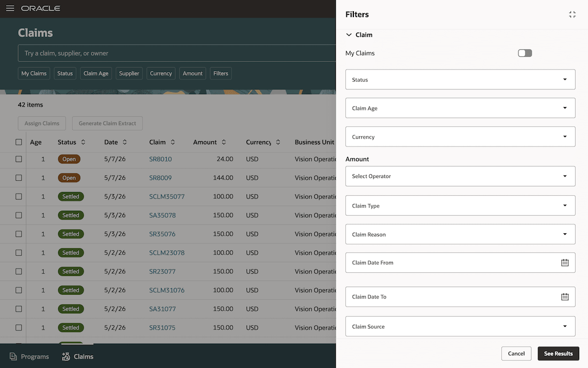Open claim link SR23077
Viewport: 588px width, 368px height.
[x=163, y=272]
